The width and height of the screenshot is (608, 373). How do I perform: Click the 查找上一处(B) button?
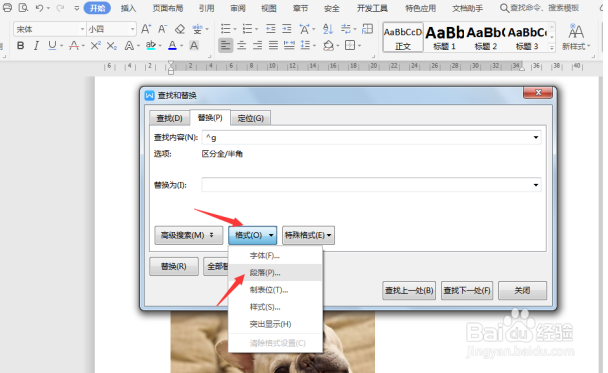click(409, 290)
